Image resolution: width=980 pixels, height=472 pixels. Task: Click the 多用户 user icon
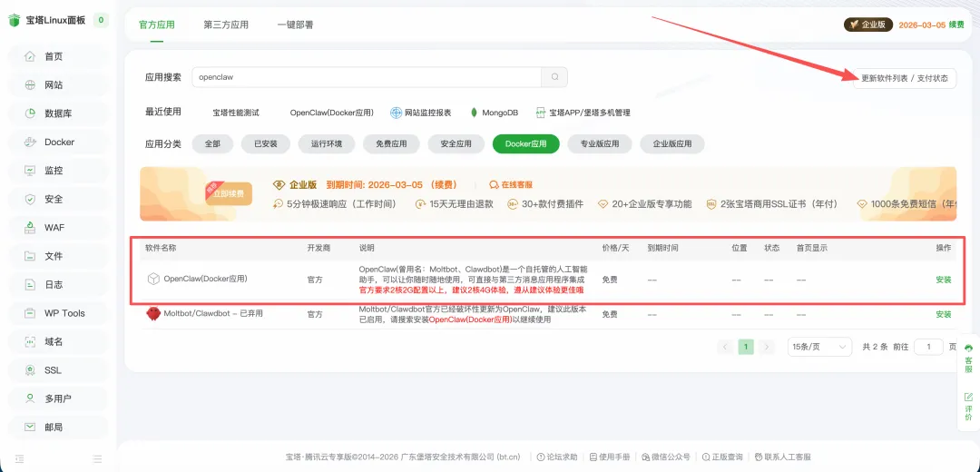pyautogui.click(x=29, y=398)
